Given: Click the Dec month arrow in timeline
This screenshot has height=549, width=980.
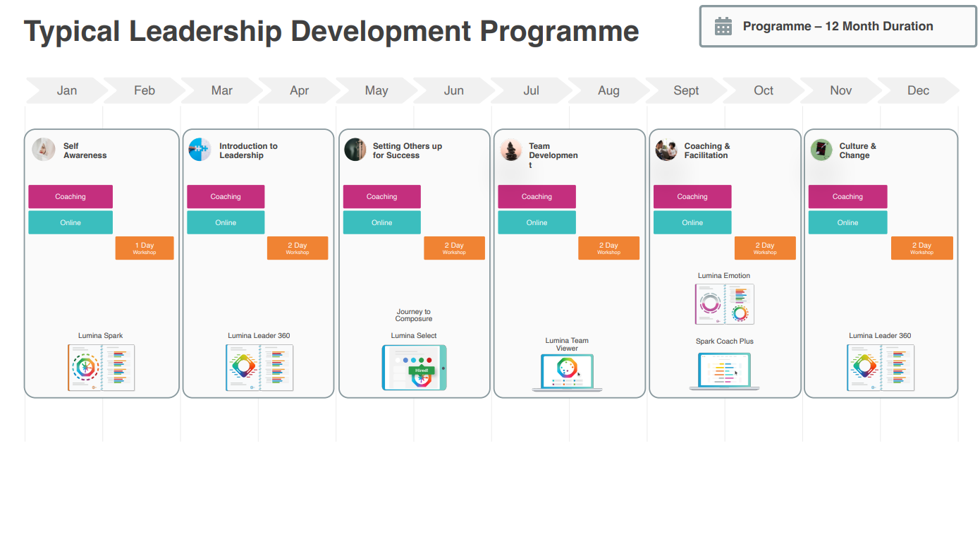Looking at the screenshot, I should [918, 90].
